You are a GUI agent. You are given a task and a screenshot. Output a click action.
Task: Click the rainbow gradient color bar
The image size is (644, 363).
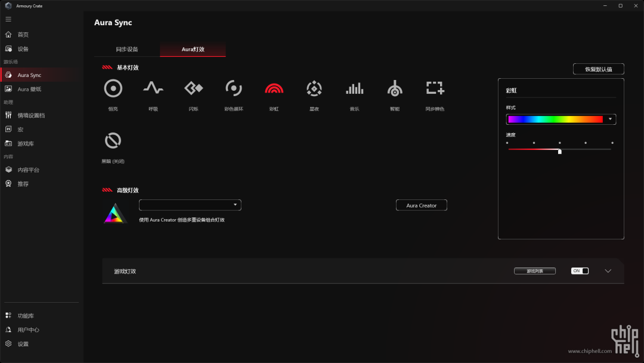555,119
